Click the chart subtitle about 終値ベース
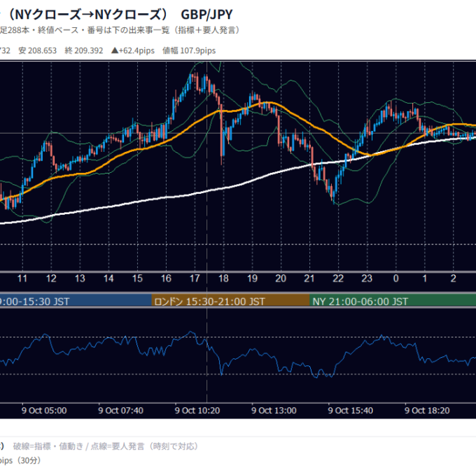 120,30
